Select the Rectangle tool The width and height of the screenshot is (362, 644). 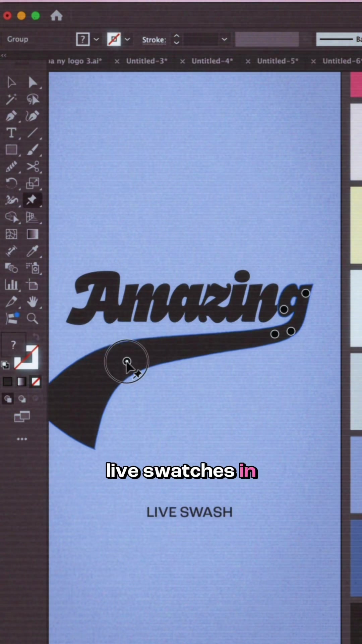(x=11, y=150)
